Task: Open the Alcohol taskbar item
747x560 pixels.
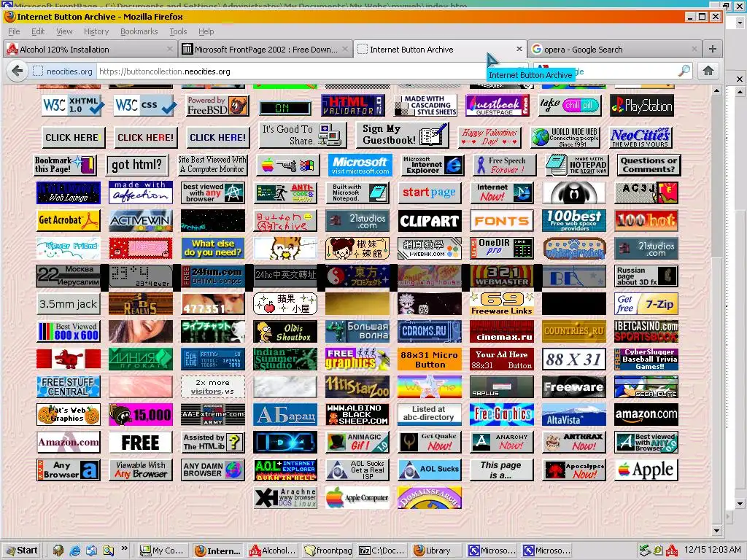Action: pos(272,551)
